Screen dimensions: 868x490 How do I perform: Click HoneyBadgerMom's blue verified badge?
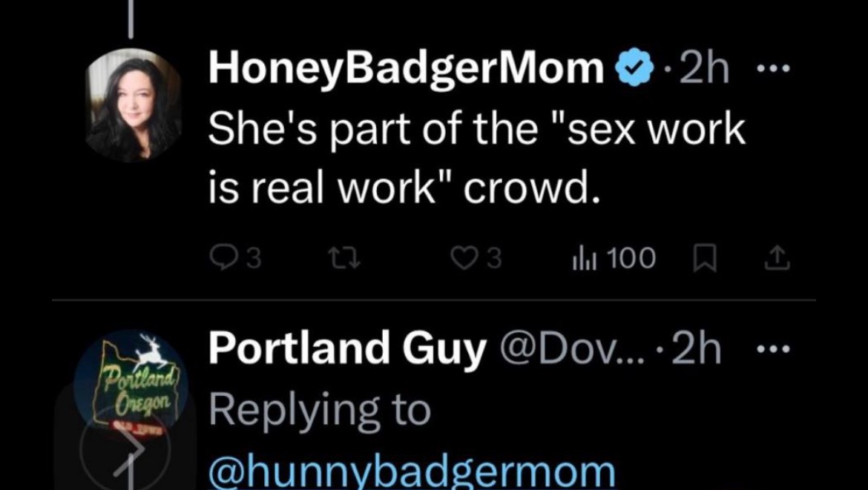click(x=634, y=70)
